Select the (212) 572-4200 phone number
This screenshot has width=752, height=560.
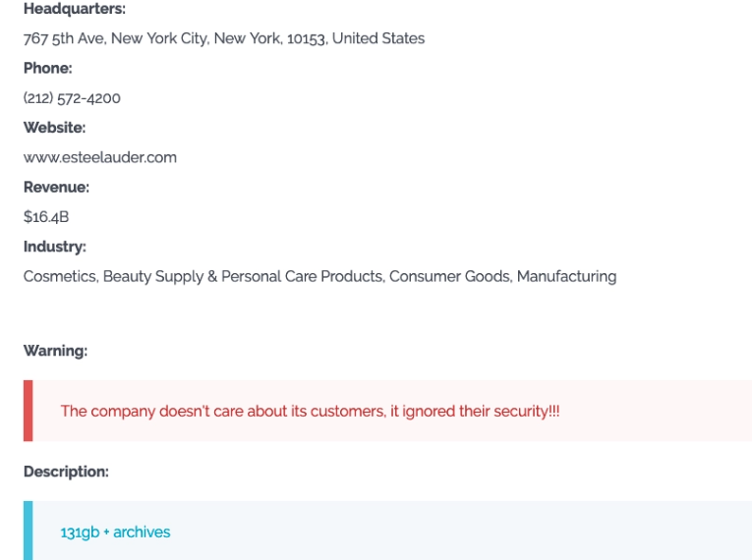[72, 98]
